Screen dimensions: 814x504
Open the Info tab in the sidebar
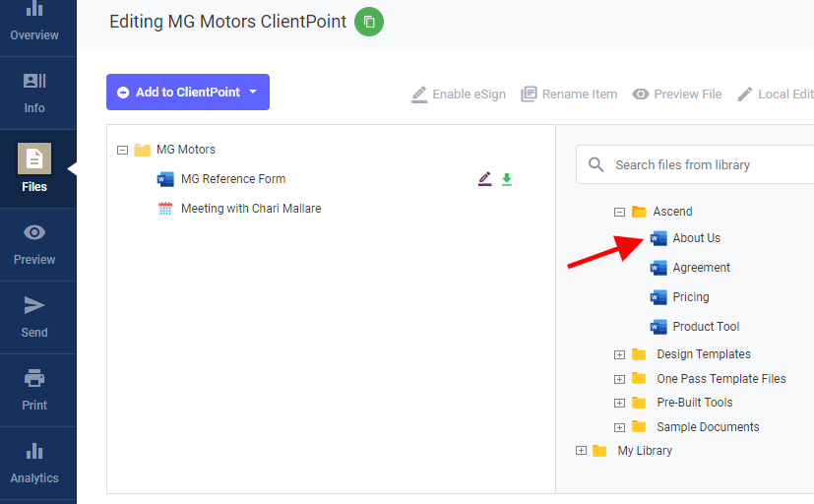(34, 94)
